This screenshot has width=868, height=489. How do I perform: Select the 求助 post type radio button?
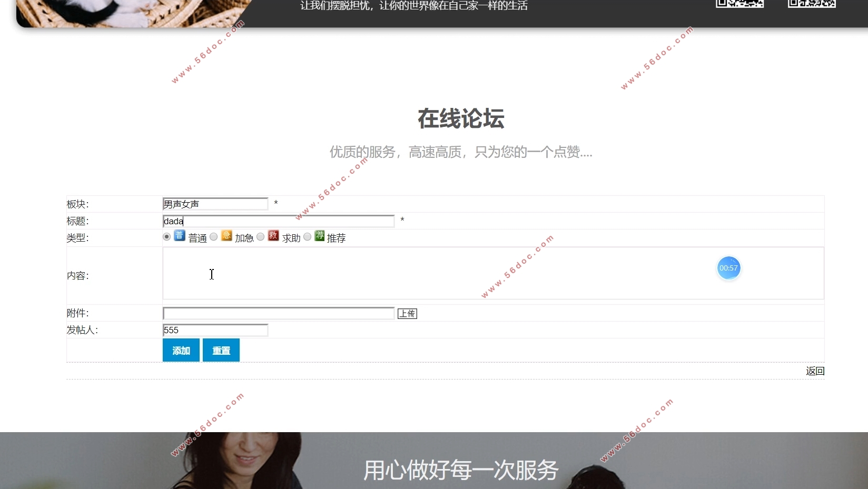260,237
